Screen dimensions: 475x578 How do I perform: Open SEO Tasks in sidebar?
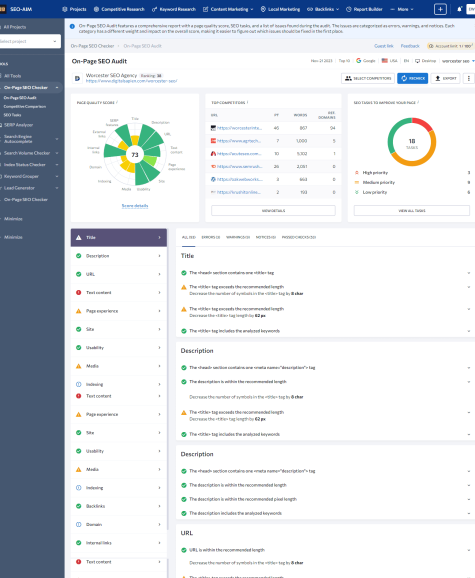click(x=13, y=115)
